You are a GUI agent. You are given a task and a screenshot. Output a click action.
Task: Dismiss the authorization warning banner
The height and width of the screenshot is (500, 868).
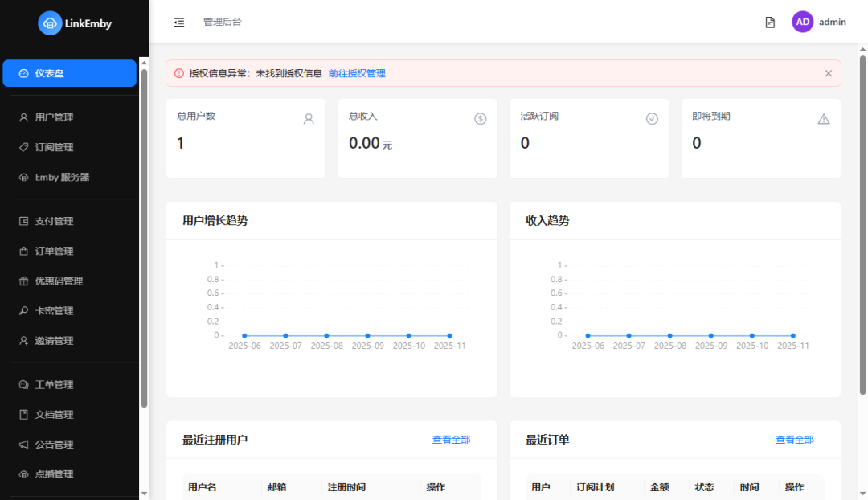coord(829,73)
